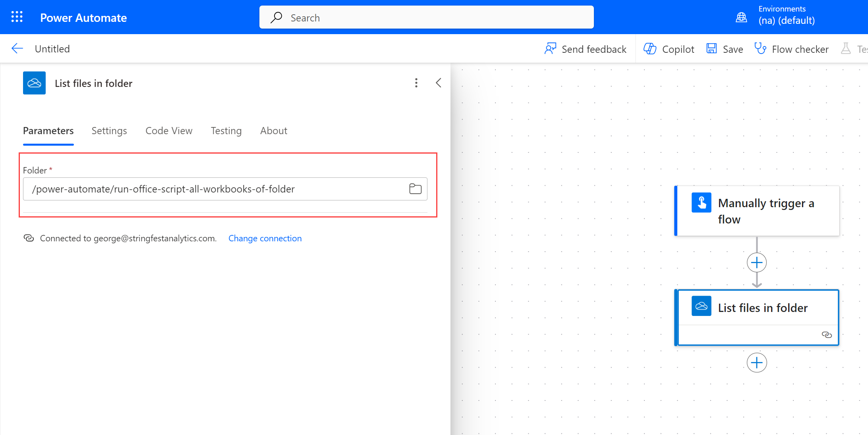This screenshot has height=435, width=868.
Task: Add step between trigger and List files
Action: 756,263
